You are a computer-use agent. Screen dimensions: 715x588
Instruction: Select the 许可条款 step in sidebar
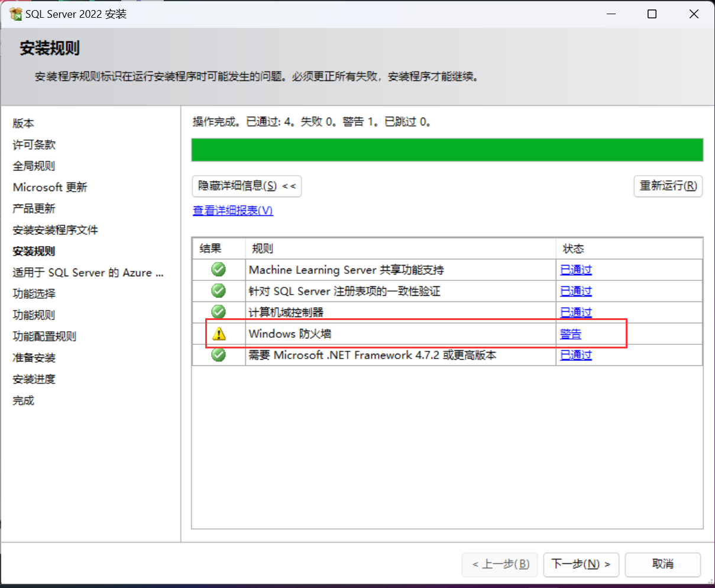[x=34, y=144]
